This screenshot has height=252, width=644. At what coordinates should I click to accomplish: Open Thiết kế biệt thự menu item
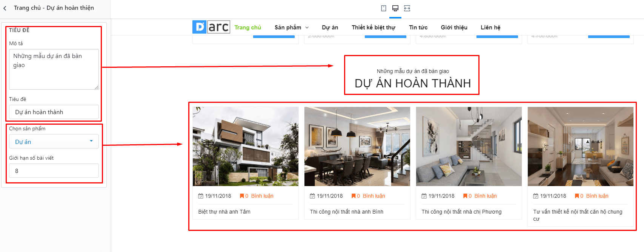click(373, 27)
